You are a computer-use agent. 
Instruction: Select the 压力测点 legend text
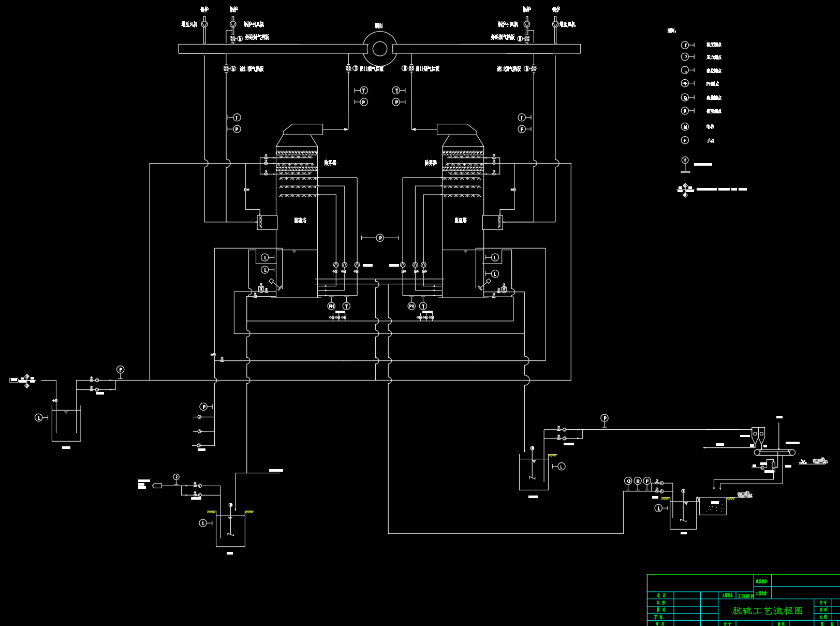pyautogui.click(x=714, y=57)
